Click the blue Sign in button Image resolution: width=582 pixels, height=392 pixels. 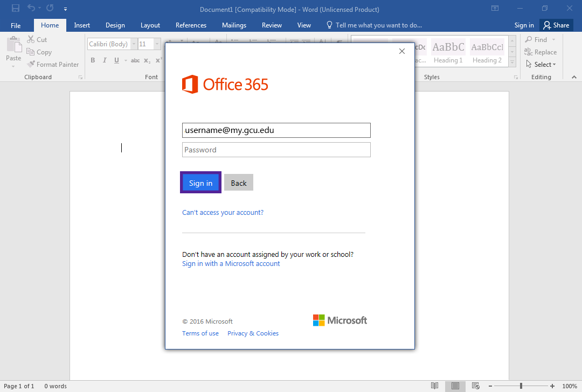pos(201,183)
